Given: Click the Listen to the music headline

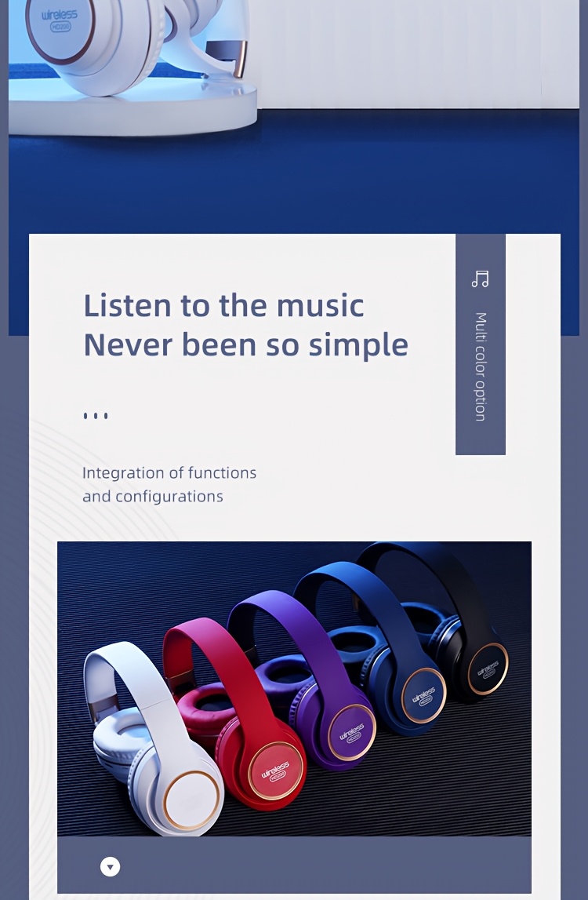Looking at the screenshot, I should click(223, 304).
